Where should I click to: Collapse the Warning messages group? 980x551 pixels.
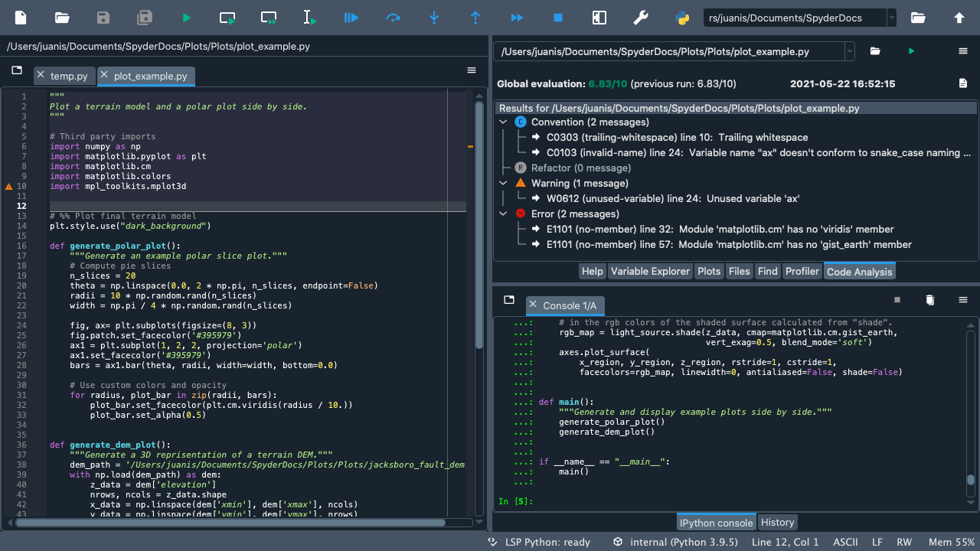pyautogui.click(x=503, y=184)
